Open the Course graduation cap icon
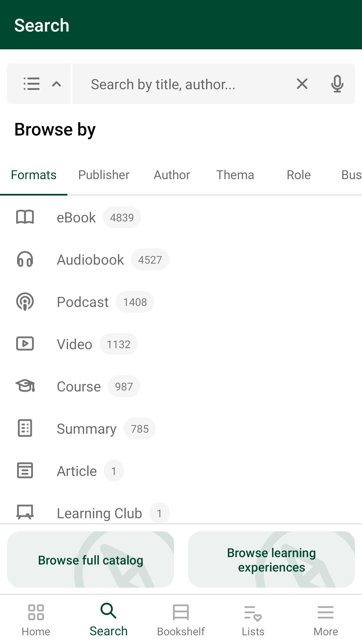Image resolution: width=362 pixels, height=644 pixels. point(25,386)
